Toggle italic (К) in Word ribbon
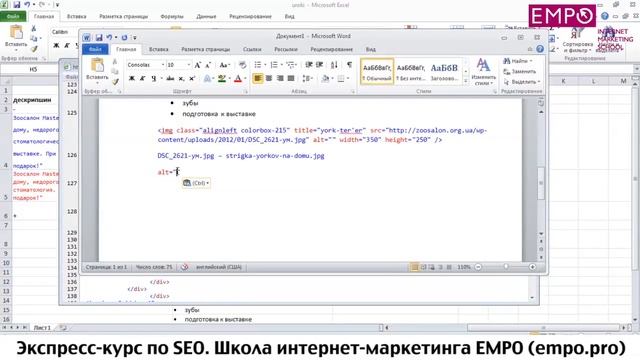Image resolution: width=640 pixels, height=360 pixels. (142, 78)
